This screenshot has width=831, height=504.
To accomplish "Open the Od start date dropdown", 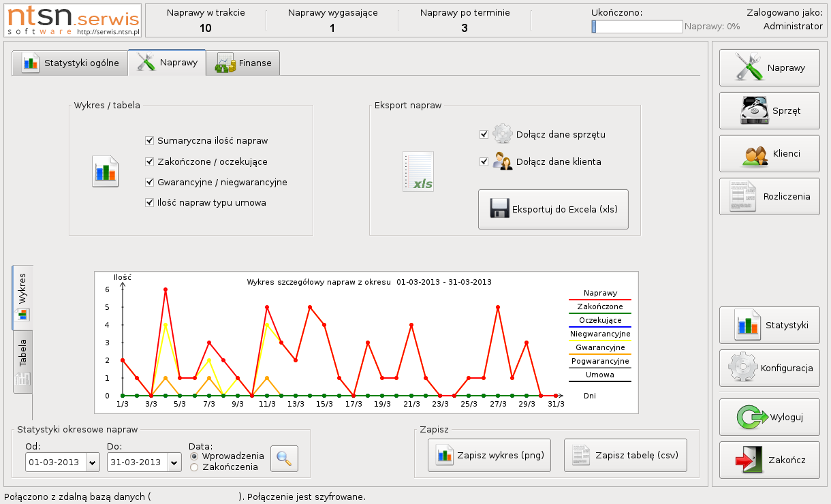I will click(93, 462).
